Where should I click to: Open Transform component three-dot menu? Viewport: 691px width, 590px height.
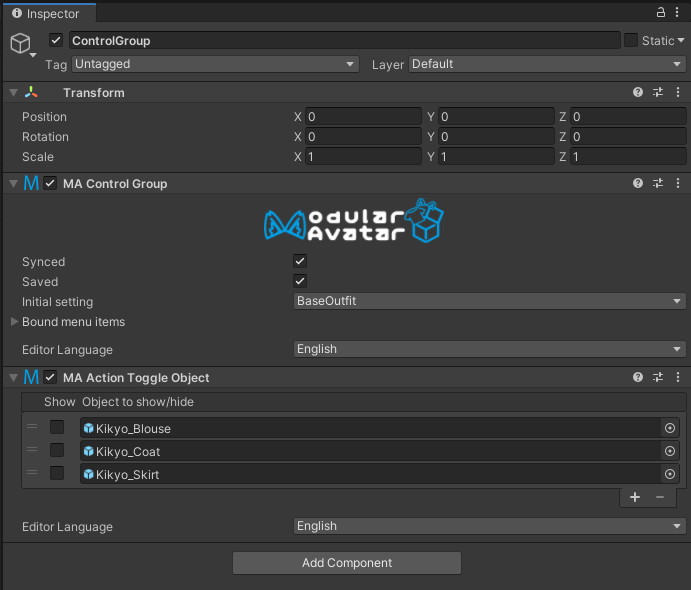[x=678, y=92]
